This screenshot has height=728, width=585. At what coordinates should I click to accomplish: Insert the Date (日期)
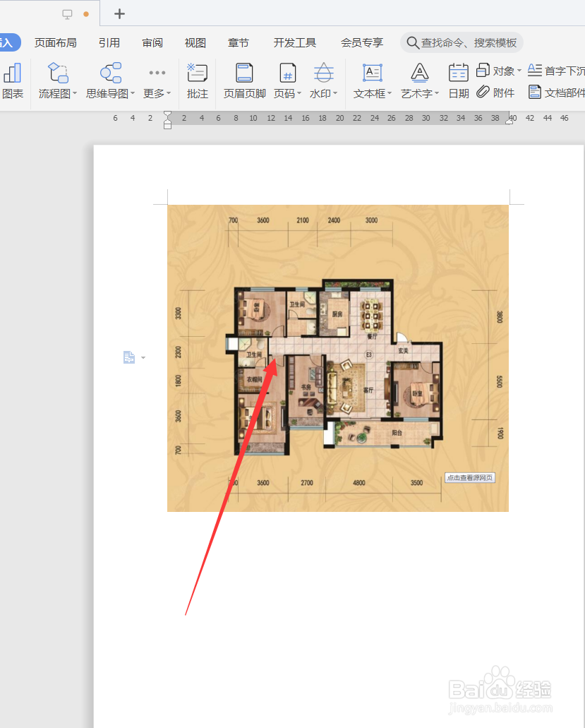coord(459,82)
